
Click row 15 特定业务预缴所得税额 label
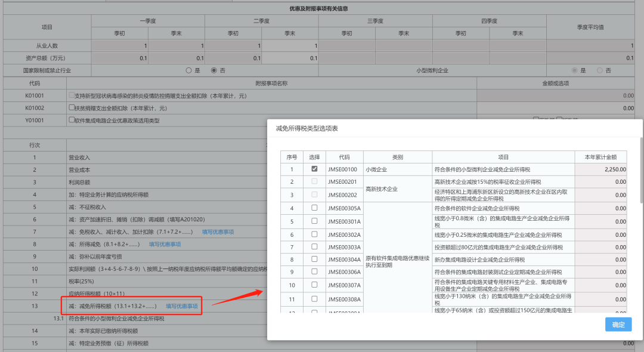click(109, 343)
